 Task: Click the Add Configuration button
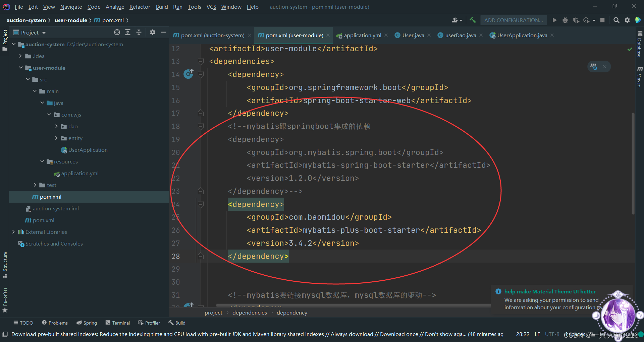click(513, 20)
